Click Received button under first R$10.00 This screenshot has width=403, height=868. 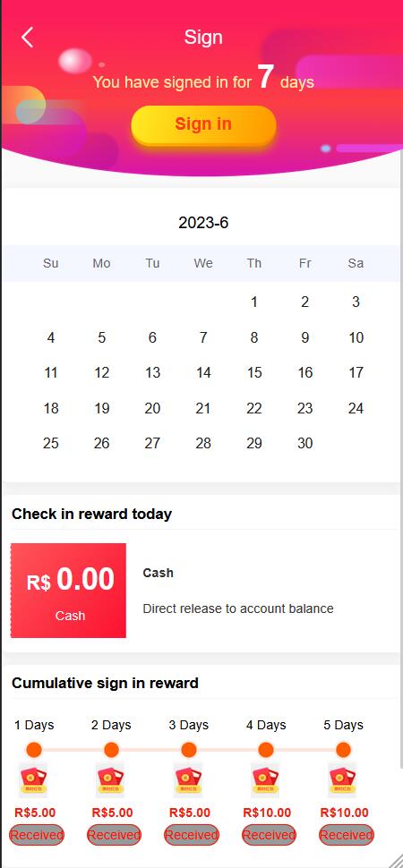click(x=269, y=835)
